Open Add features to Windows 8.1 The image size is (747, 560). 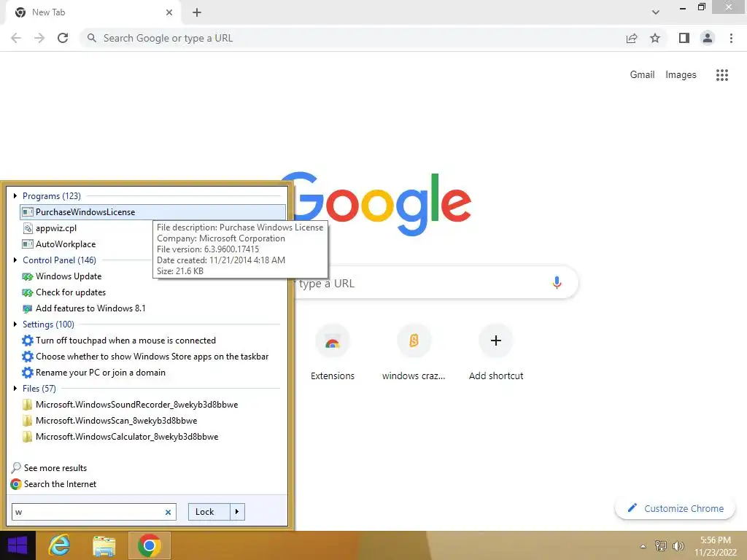click(x=84, y=308)
